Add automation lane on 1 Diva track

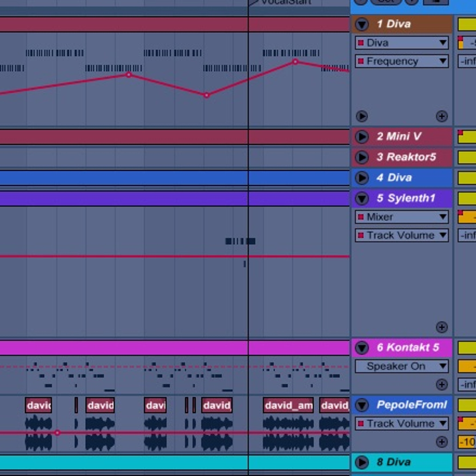[442, 116]
